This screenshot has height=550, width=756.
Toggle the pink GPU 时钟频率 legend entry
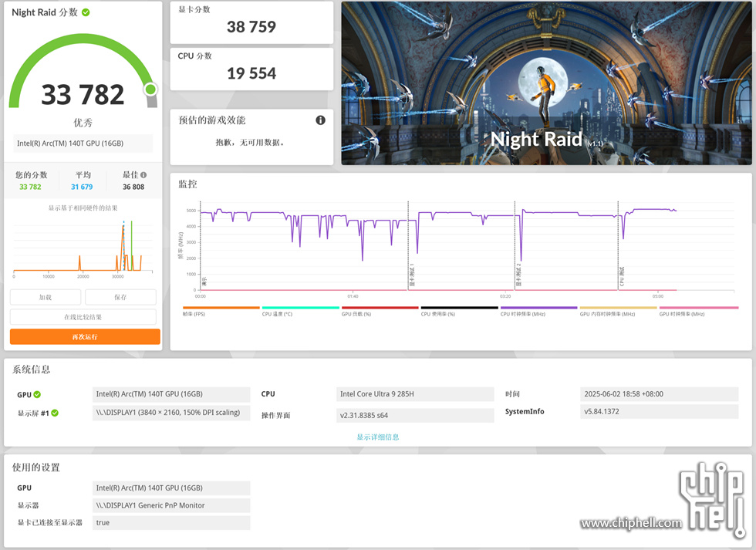coord(697,311)
